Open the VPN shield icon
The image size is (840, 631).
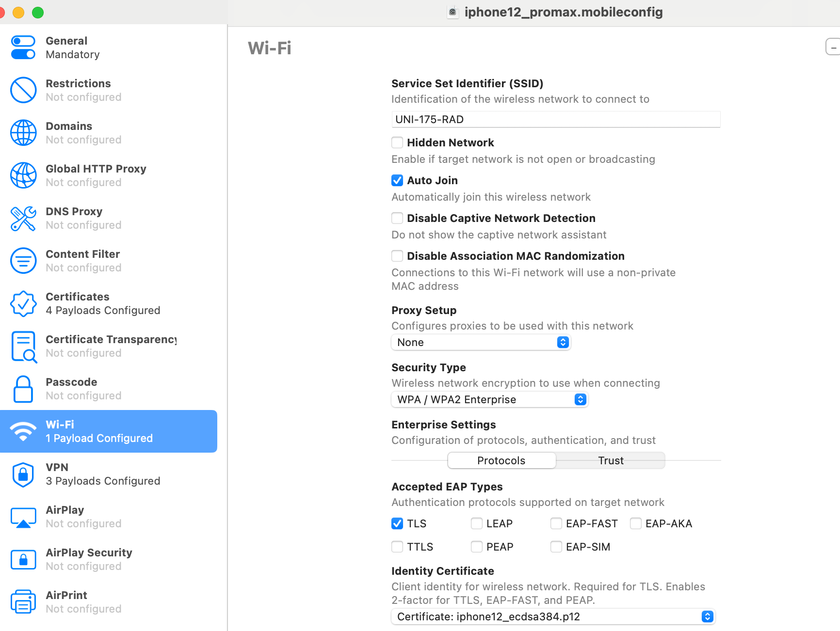(x=23, y=474)
